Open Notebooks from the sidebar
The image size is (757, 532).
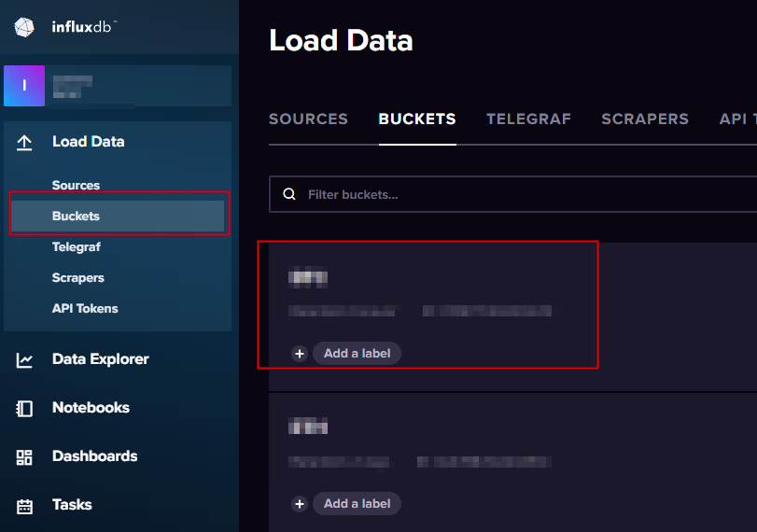91,408
